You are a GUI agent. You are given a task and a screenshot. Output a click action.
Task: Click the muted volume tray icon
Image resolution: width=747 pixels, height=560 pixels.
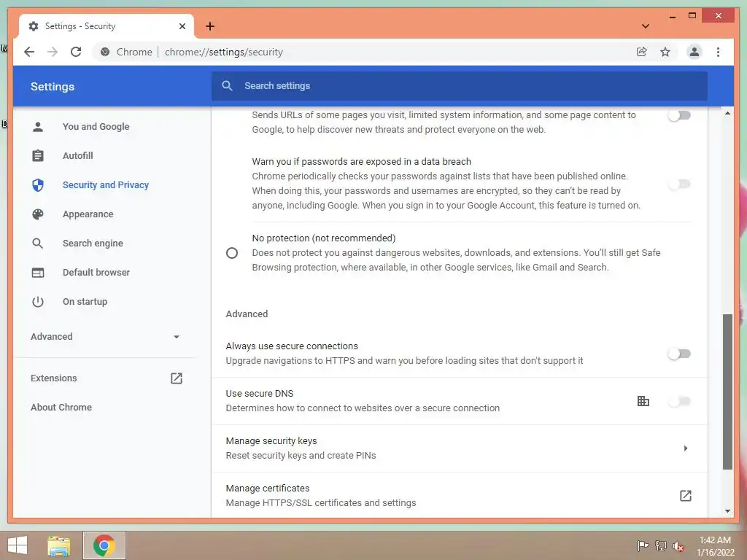pos(678,545)
